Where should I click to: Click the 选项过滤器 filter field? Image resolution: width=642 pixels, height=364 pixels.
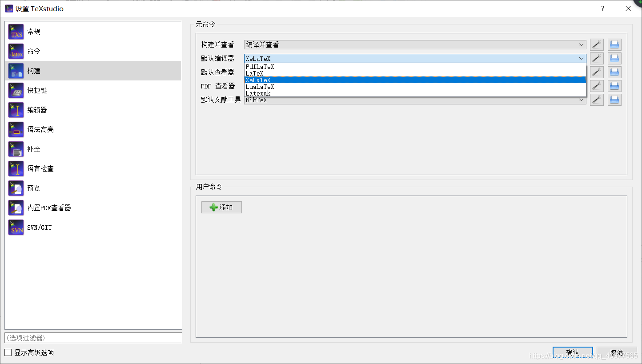[93, 338]
